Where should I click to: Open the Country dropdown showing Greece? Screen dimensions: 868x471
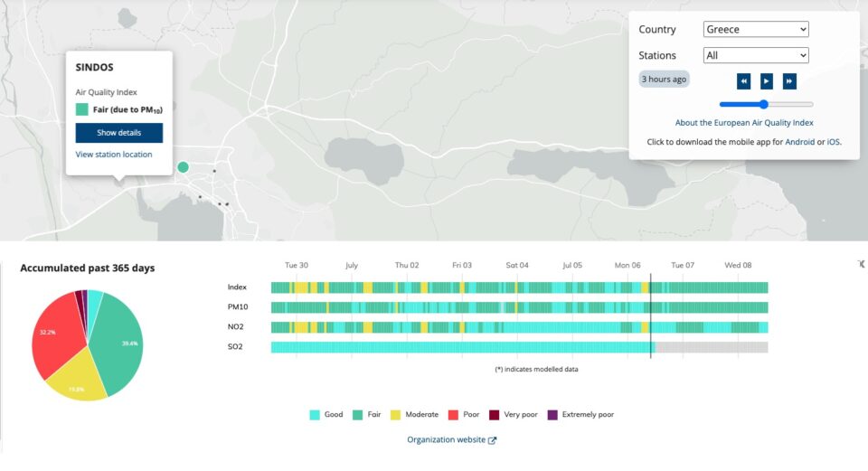(756, 29)
